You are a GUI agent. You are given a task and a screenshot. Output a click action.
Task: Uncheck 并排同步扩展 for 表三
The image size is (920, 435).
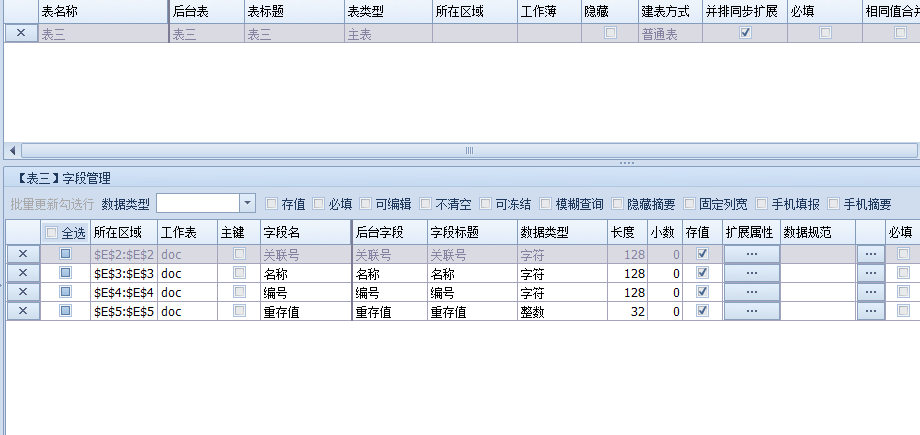coord(744,33)
